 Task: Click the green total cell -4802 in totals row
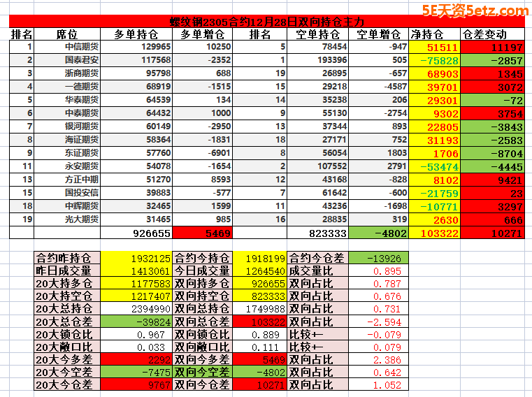[379, 233]
